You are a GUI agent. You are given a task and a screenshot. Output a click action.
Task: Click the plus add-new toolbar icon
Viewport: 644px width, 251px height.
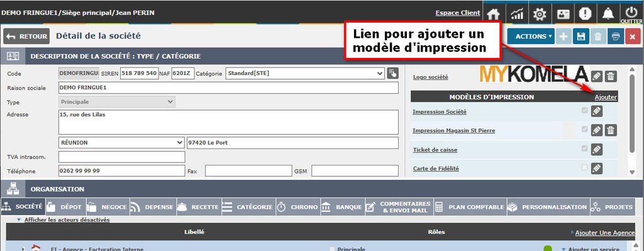click(563, 36)
